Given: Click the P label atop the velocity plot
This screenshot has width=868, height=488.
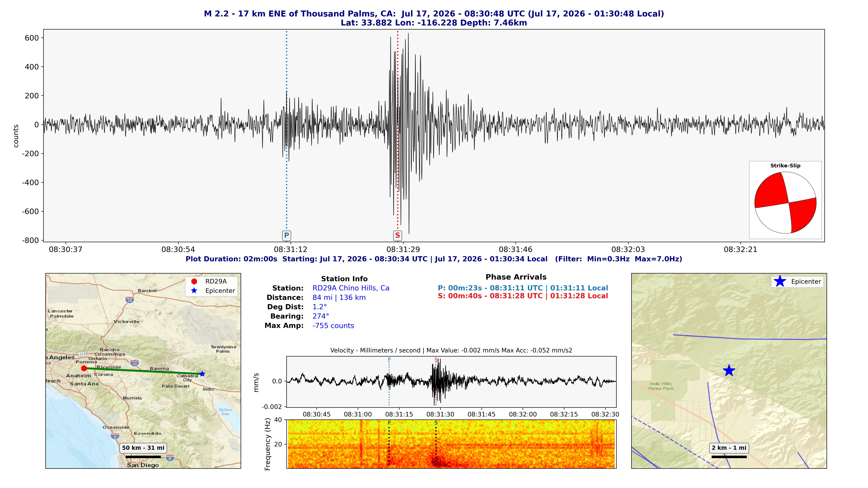Looking at the screenshot, I should tap(389, 360).
